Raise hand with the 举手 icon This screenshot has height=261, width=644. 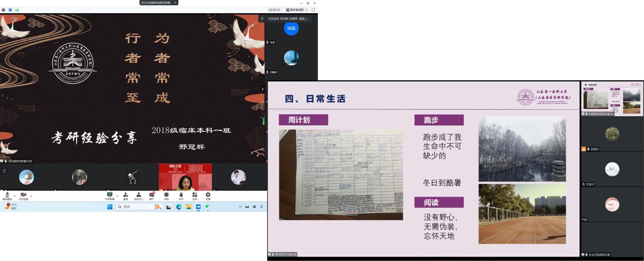181,196
